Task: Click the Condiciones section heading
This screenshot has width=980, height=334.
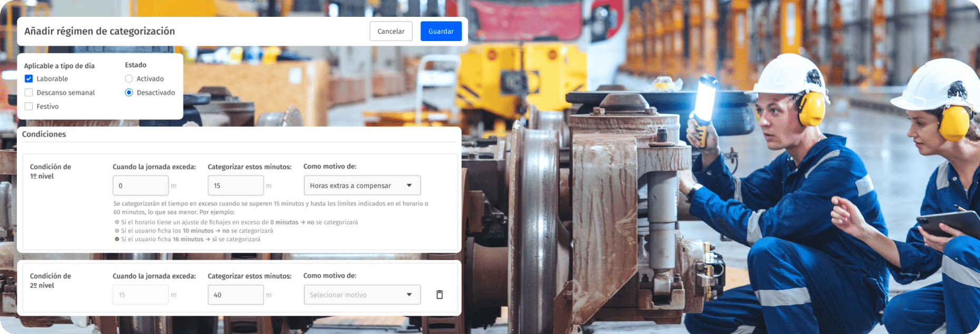Action: (44, 134)
